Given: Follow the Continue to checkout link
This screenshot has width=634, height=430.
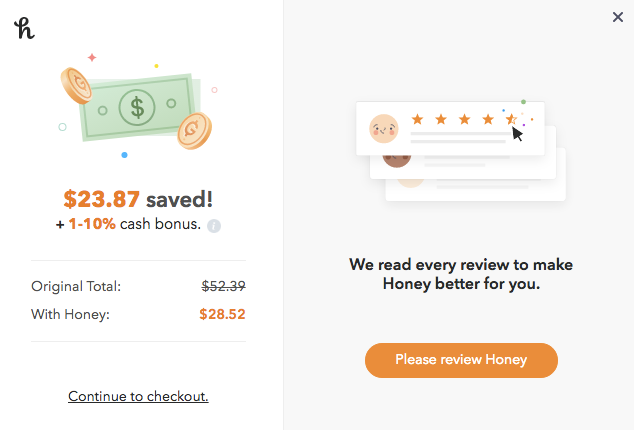Looking at the screenshot, I should (138, 397).
